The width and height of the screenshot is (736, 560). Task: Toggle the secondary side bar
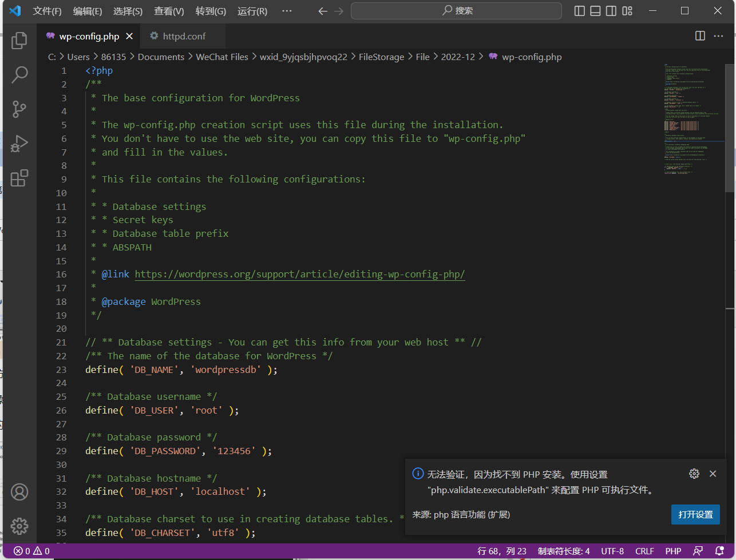click(611, 11)
